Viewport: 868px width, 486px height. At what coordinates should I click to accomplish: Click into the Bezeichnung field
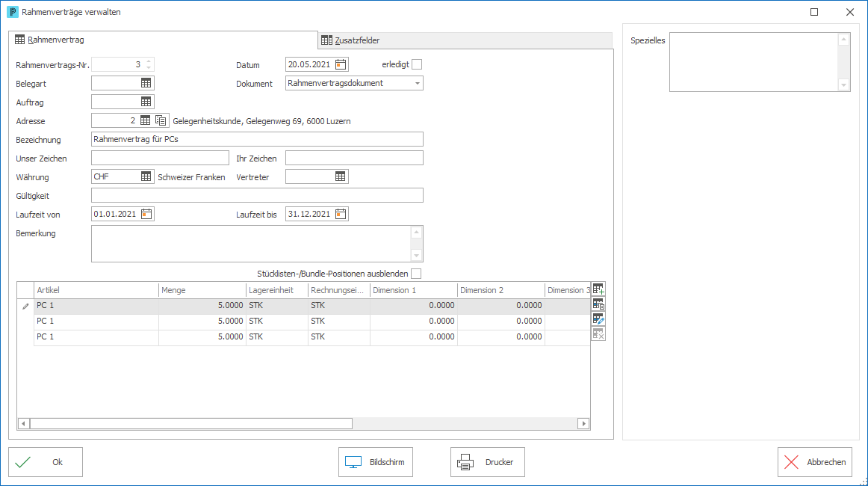(257, 139)
